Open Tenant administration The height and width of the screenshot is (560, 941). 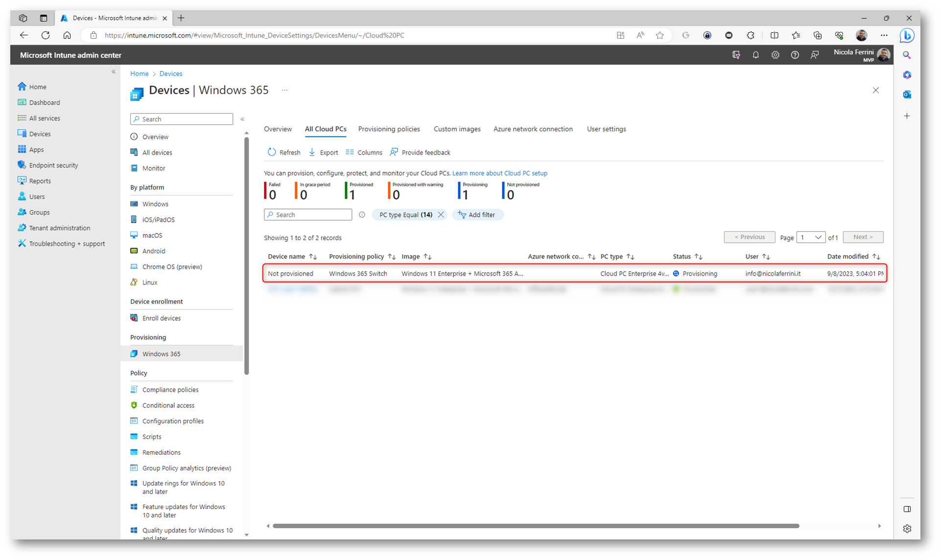point(59,228)
